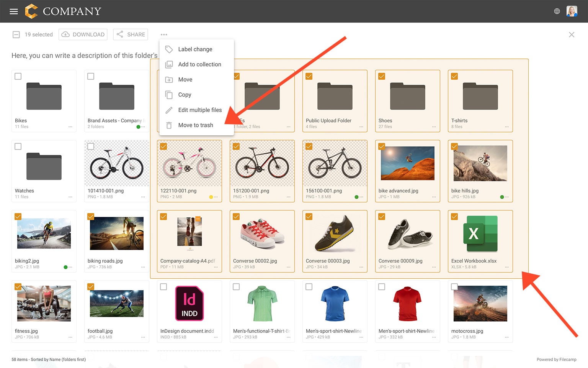Open the options dots for 101410-001.png
The width and height of the screenshot is (588, 368).
click(143, 197)
